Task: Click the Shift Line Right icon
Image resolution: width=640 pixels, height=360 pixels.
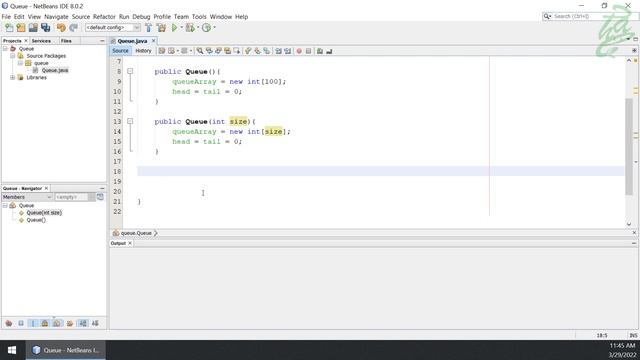Action: coord(288,51)
